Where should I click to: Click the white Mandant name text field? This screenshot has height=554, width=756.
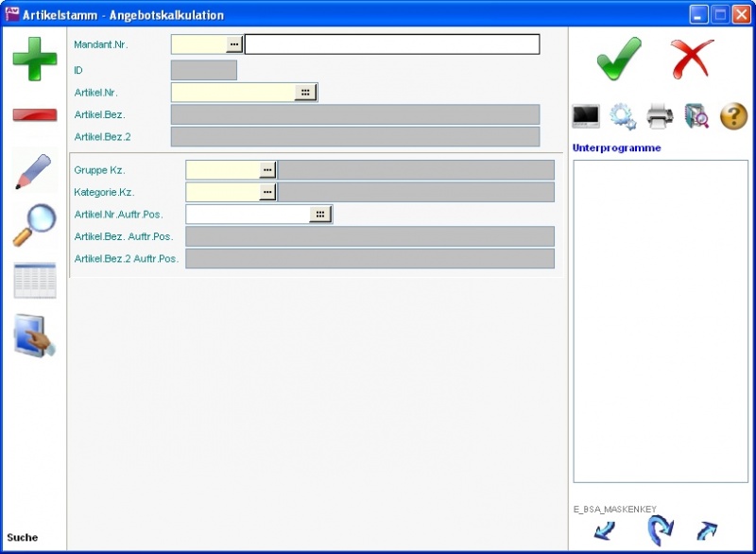[392, 44]
